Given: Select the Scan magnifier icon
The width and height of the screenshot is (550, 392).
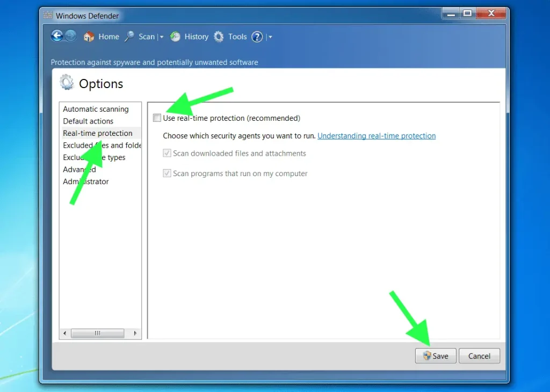Looking at the screenshot, I should [x=129, y=37].
